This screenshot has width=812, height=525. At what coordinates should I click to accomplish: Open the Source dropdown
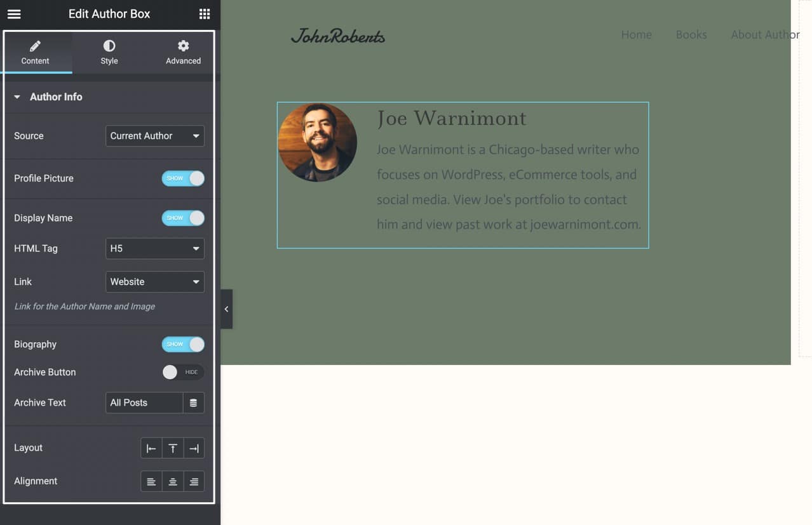(154, 136)
